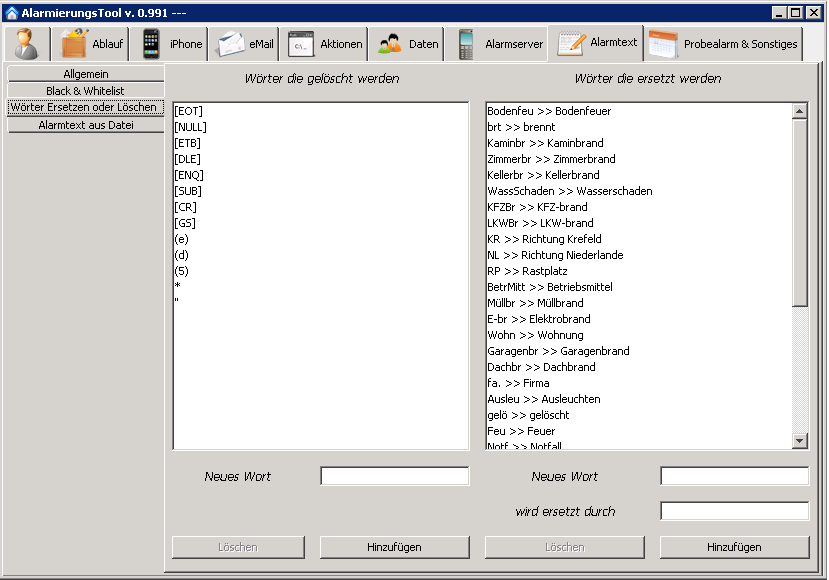Screen dimensions: 829x580
Task: Open the Aktionen console icon
Action: point(301,44)
